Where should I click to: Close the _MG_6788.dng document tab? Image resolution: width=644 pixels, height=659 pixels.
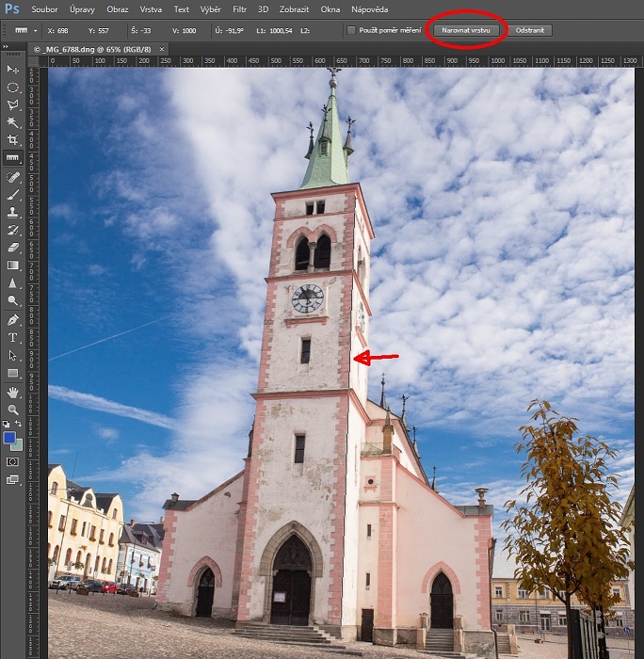click(162, 48)
